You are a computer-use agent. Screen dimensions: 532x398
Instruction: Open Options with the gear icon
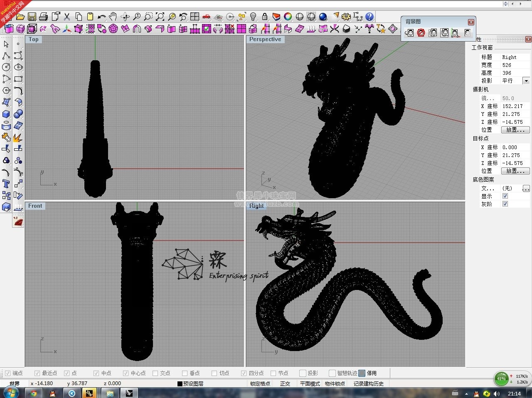point(346,17)
